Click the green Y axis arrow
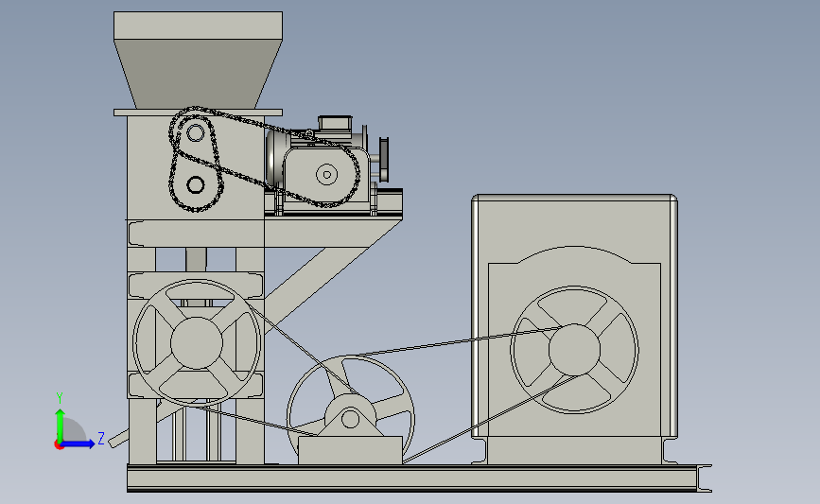 61,425
